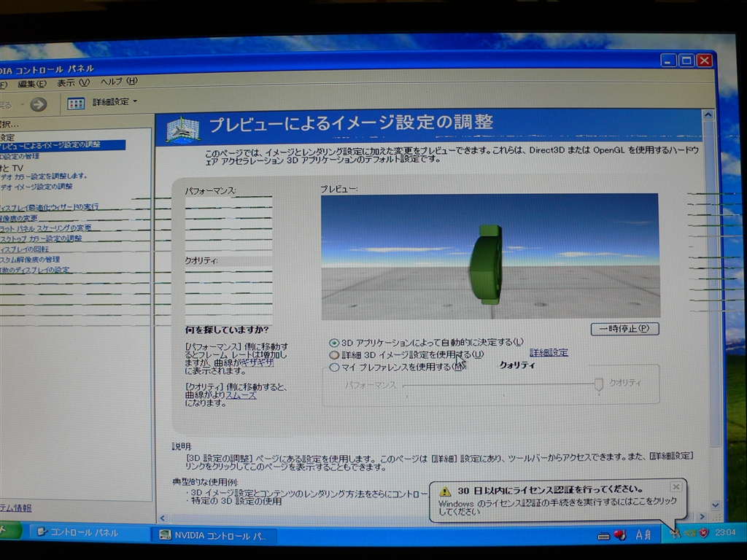Viewport: 747px width, 560px height.
Task: Click the view mode grid icon in toolbar
Action: tap(76, 104)
